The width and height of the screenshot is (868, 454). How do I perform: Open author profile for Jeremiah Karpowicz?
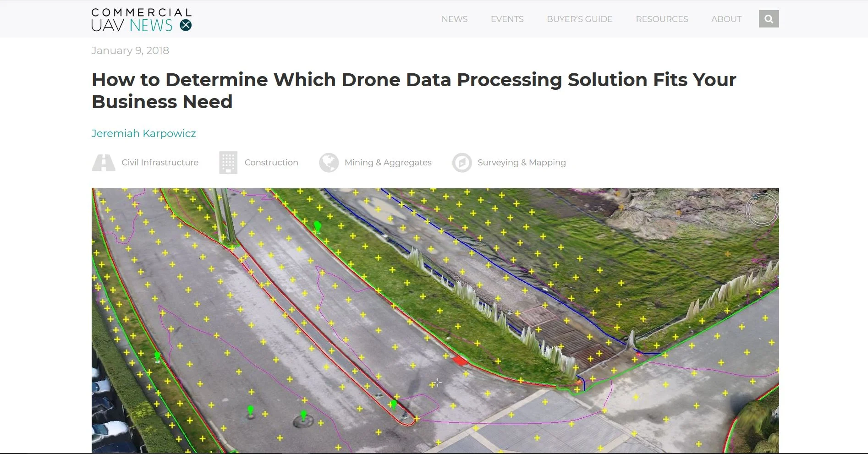(143, 133)
